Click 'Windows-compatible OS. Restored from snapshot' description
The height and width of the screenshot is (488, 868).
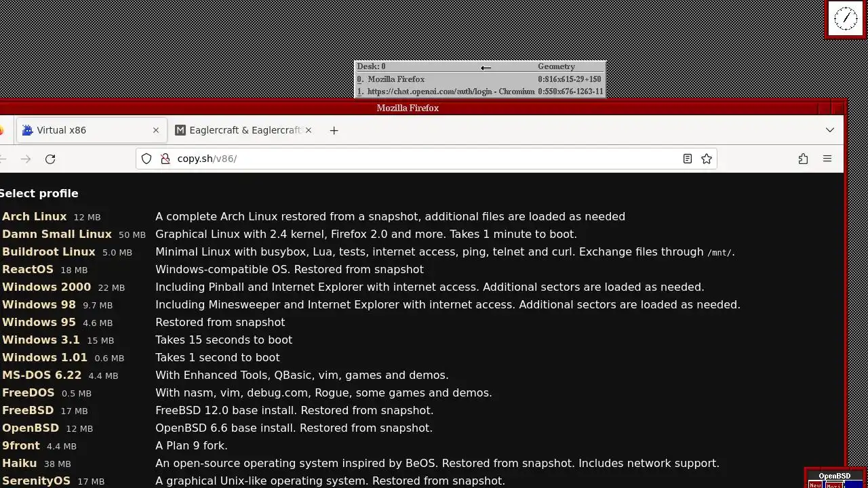coord(290,269)
